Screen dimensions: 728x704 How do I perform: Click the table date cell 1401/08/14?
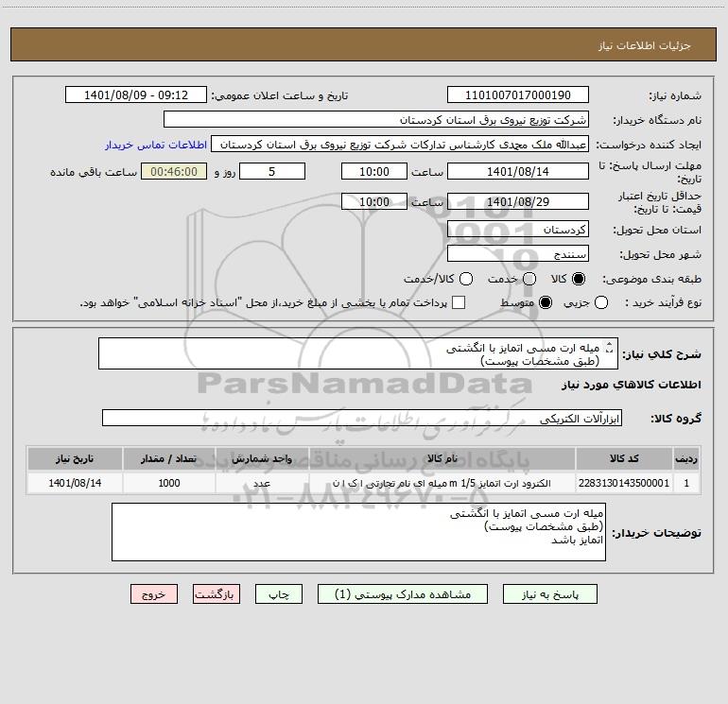coord(75,483)
